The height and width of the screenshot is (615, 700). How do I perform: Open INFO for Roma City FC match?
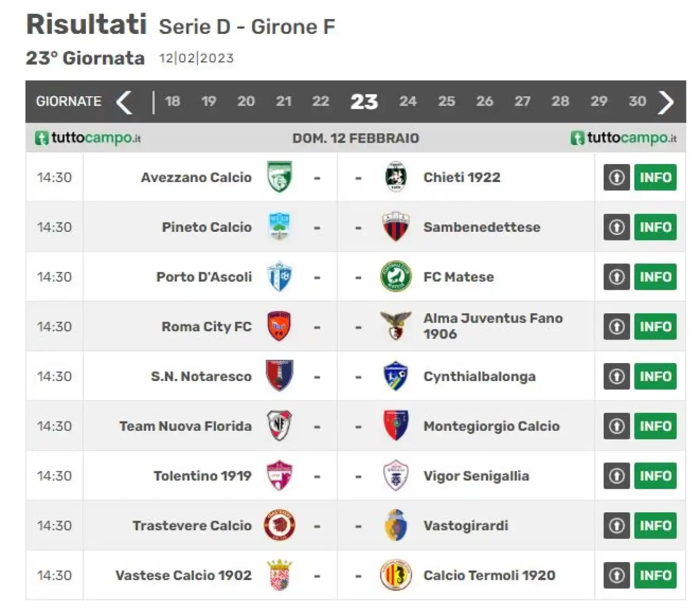click(655, 326)
